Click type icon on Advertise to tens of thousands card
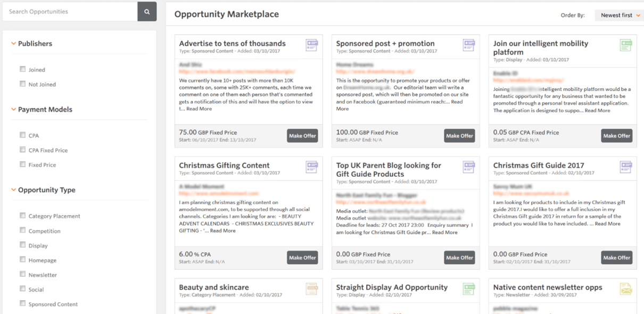 point(311,45)
